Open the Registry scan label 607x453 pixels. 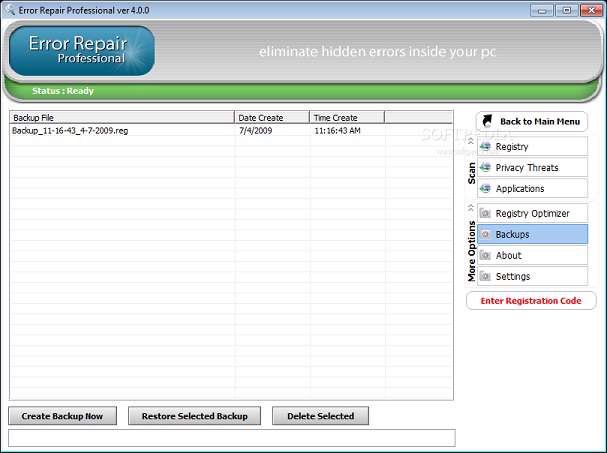tap(512, 147)
